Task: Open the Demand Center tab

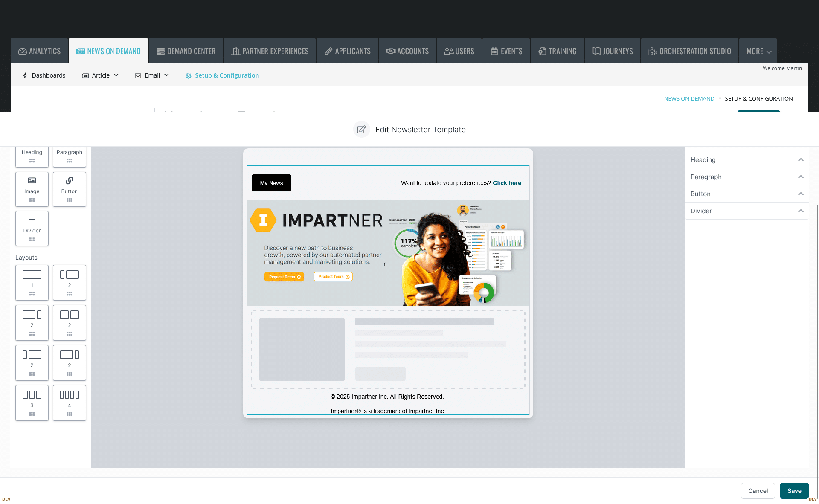Action: point(186,51)
